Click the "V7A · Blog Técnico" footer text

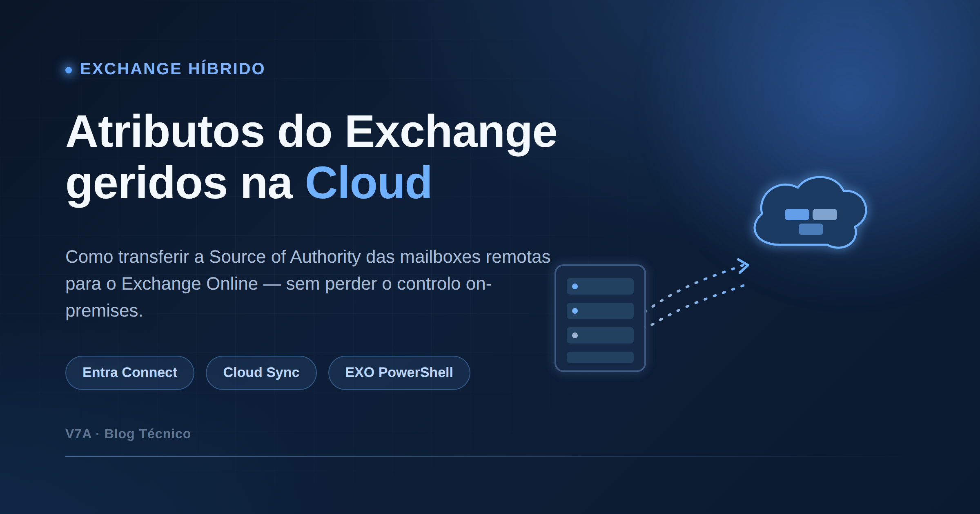pos(128,434)
